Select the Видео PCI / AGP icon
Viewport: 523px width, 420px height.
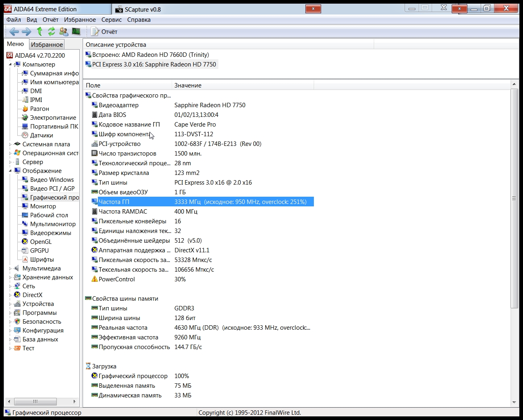(x=25, y=188)
